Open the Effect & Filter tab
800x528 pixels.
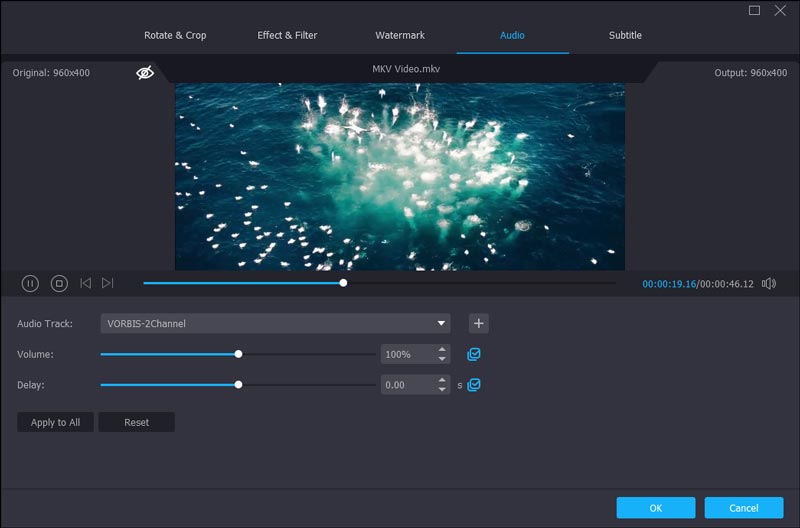coord(287,35)
